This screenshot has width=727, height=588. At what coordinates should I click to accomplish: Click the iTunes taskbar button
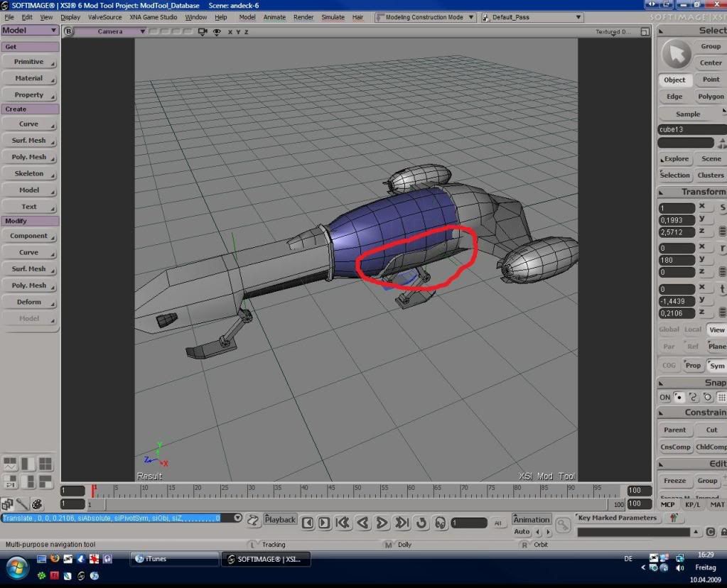pos(173,559)
